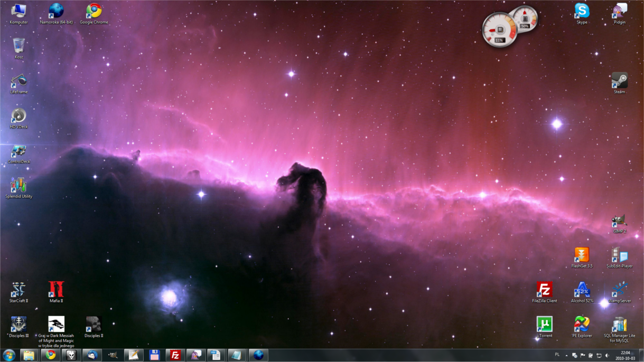The height and width of the screenshot is (362, 644).
Task: Open the Steam desktop shortcut
Action: coord(619,81)
